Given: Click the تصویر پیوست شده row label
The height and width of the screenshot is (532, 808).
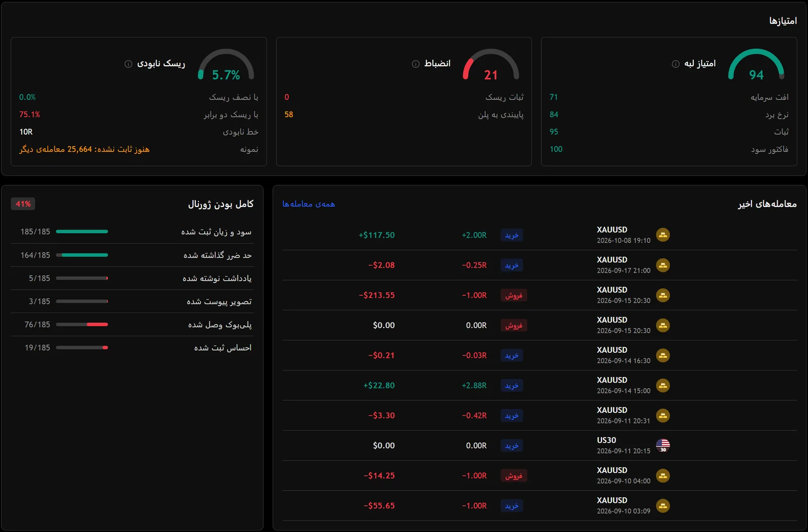Looking at the screenshot, I should click(x=219, y=301).
